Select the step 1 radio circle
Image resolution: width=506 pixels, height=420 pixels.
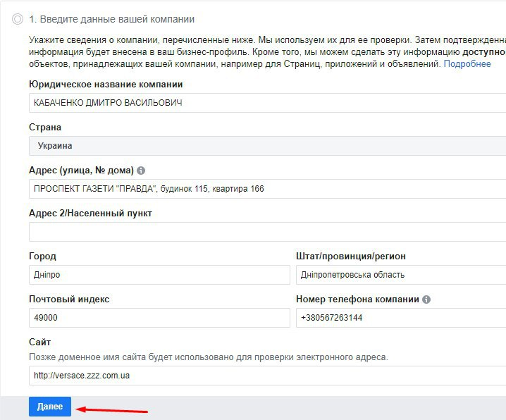tap(18, 20)
